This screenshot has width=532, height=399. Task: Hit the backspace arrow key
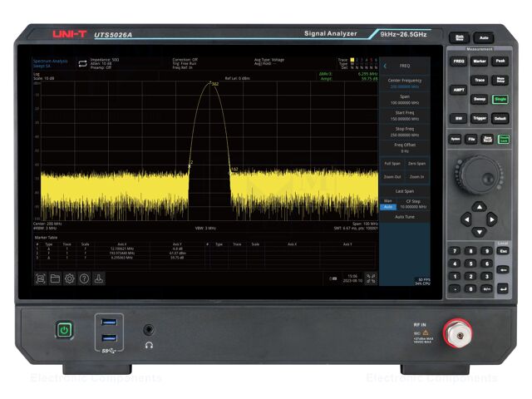(503, 270)
